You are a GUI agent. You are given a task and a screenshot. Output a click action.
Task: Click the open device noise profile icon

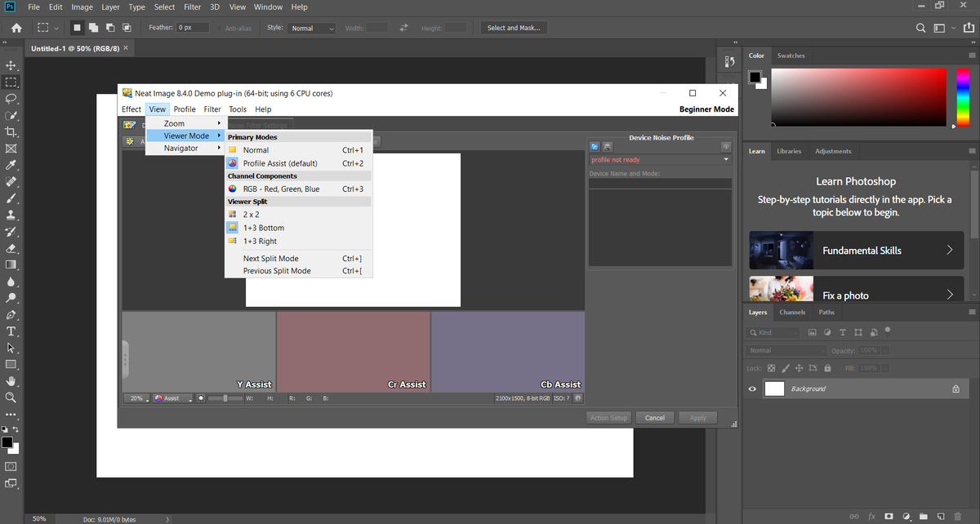coord(595,146)
